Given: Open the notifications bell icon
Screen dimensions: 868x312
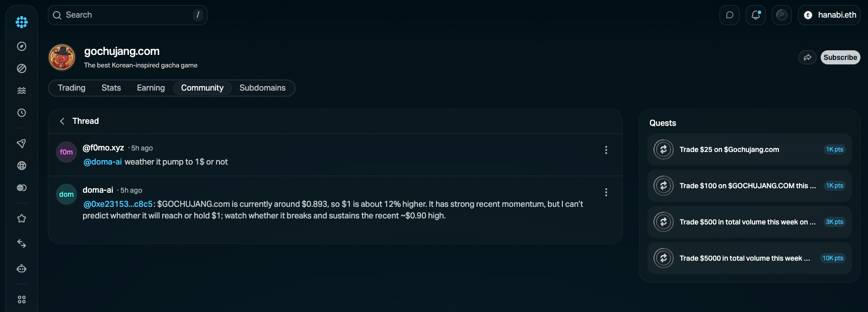Looking at the screenshot, I should point(756,15).
